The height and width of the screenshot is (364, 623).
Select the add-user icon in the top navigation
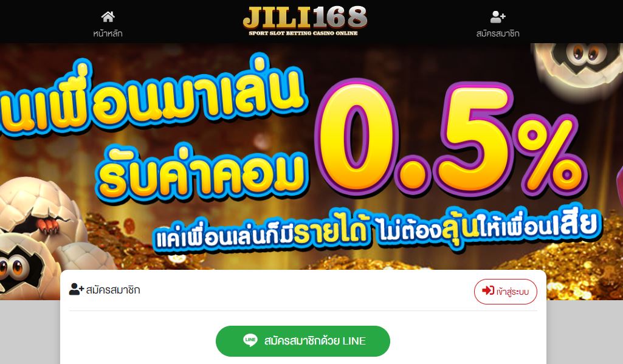pyautogui.click(x=498, y=16)
